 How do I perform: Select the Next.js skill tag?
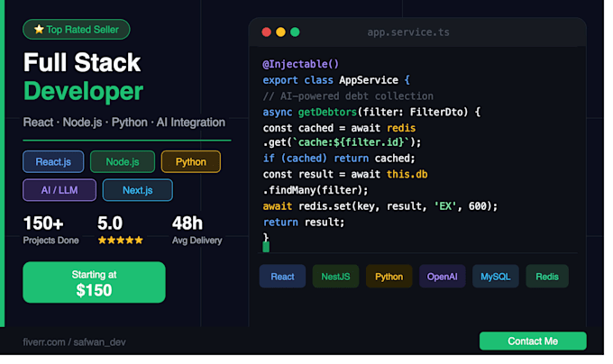138,190
